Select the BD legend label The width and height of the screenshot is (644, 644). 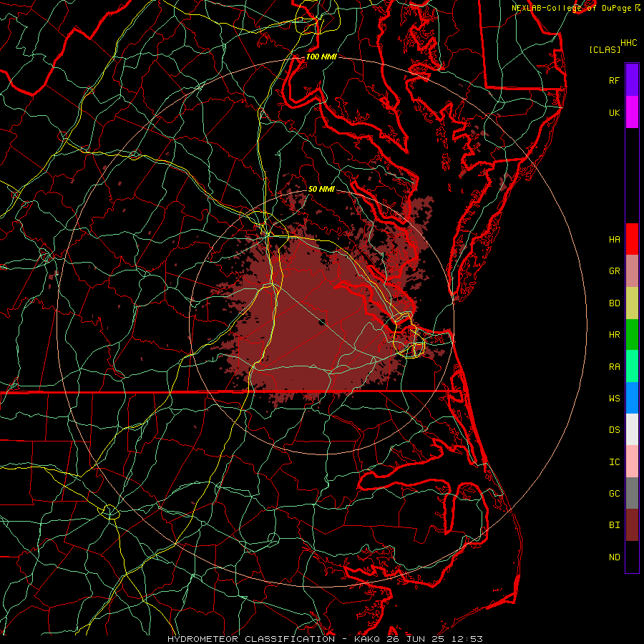(614, 303)
